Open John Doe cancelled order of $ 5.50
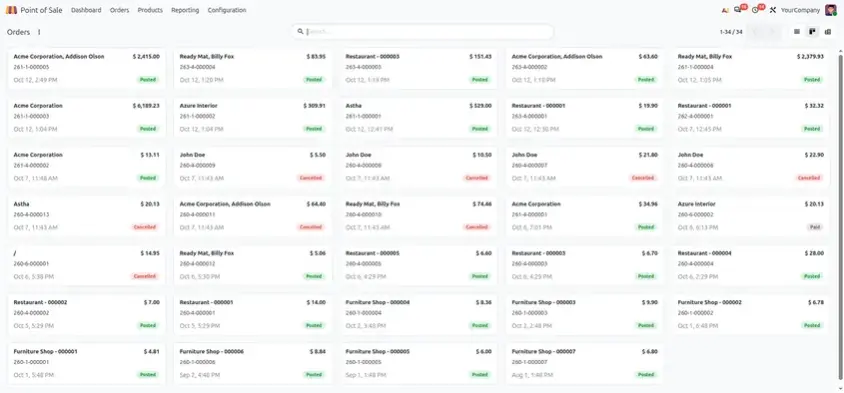The width and height of the screenshot is (844, 393). [253, 167]
